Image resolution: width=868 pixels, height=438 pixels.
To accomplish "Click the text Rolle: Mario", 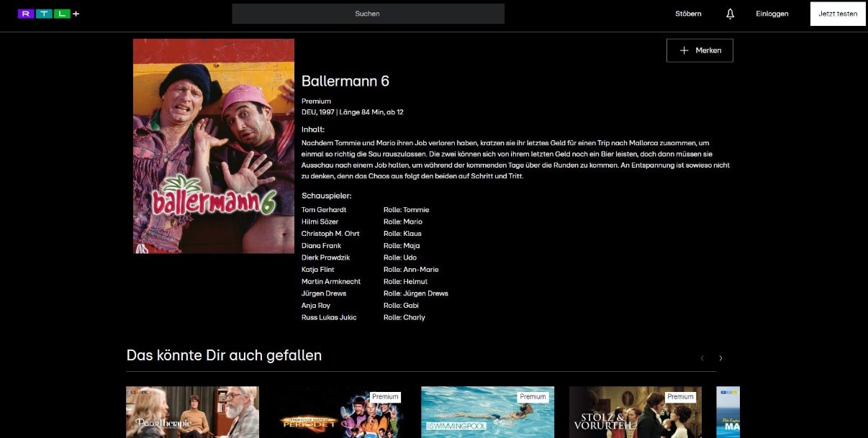I will [x=403, y=222].
